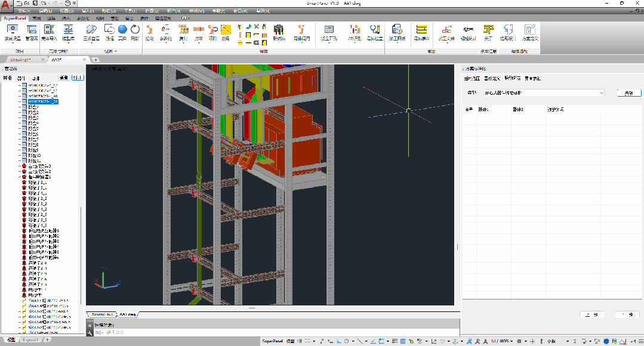Image resolution: width=644 pixels, height=346 pixels.
Task: Click the machining file export tool
Action: pyautogui.click(x=446, y=32)
